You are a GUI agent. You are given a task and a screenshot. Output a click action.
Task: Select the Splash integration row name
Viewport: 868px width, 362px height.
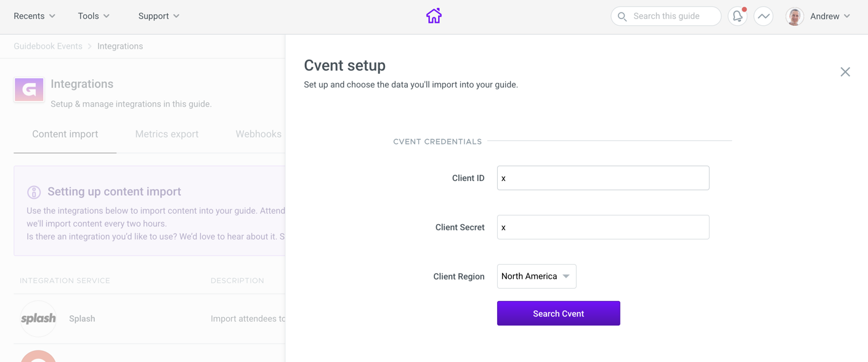click(x=82, y=319)
